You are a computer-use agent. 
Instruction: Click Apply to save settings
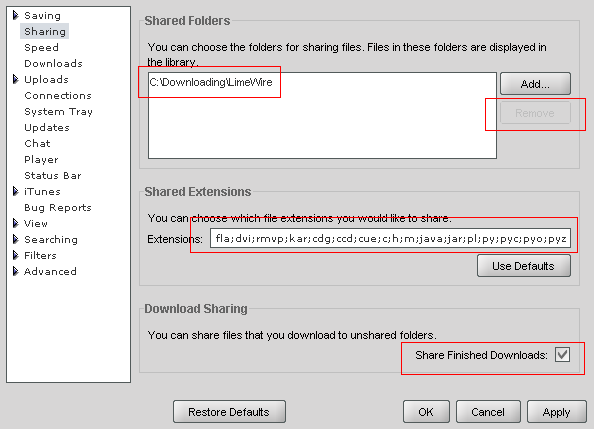556,412
